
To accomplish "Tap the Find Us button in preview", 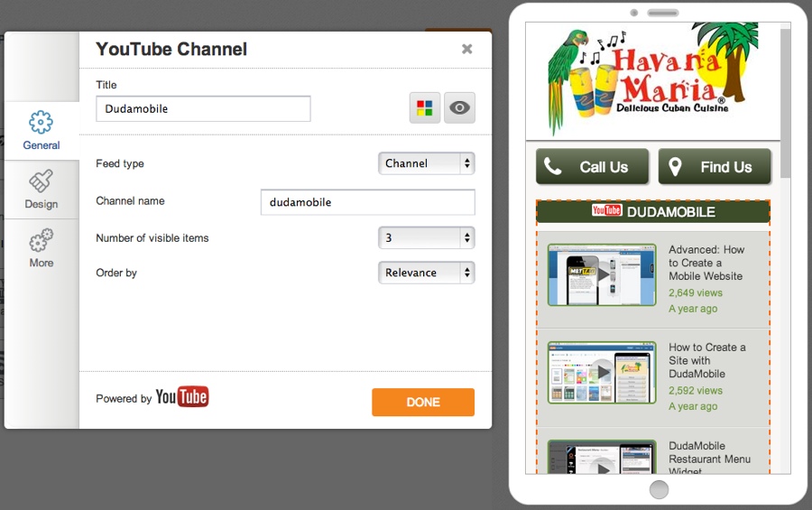I will [x=715, y=167].
